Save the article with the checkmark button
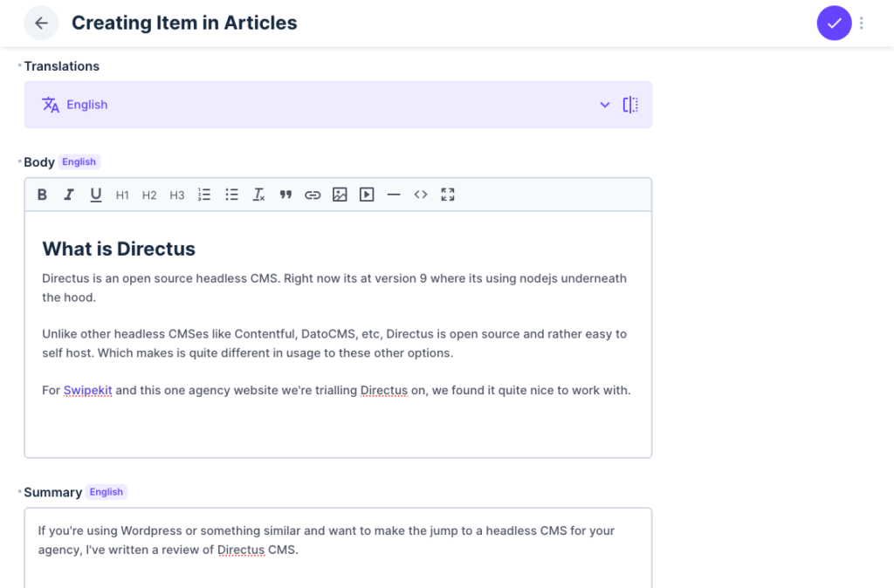Image resolution: width=894 pixels, height=588 pixels. pos(834,24)
